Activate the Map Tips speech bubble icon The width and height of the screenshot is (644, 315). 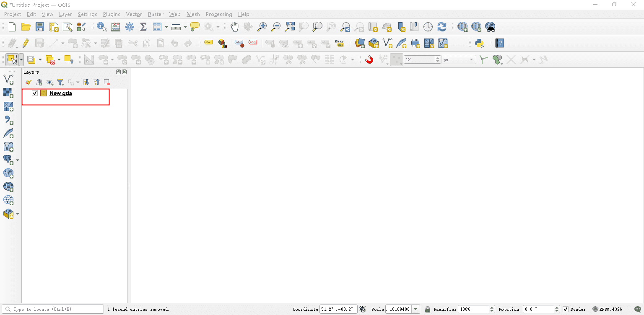[195, 27]
